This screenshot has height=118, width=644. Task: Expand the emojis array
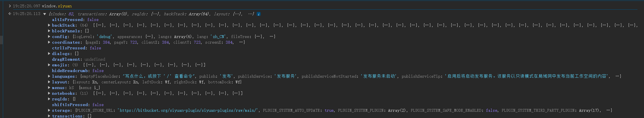coord(49,65)
